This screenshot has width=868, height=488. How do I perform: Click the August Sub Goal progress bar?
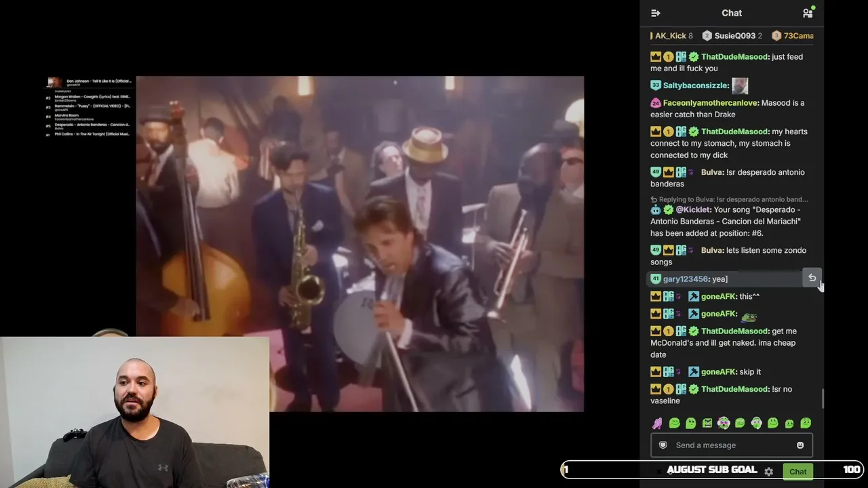tap(712, 470)
